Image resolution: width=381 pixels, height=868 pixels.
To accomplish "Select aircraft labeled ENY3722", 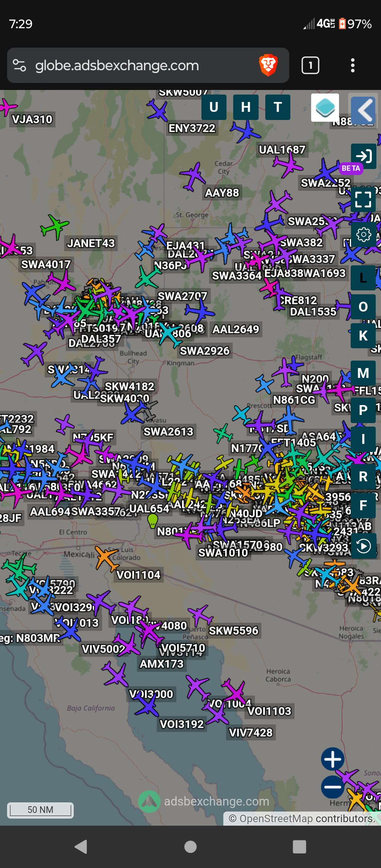I will point(158,110).
